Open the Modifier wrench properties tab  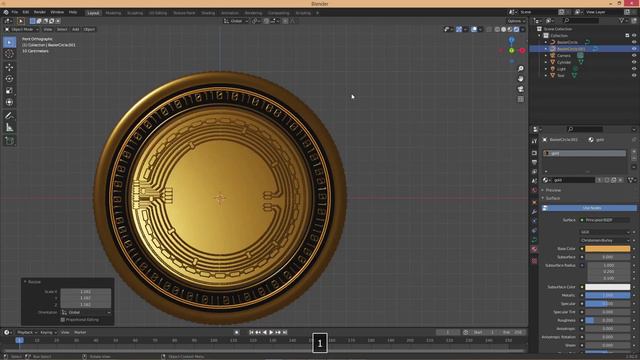[534, 212]
